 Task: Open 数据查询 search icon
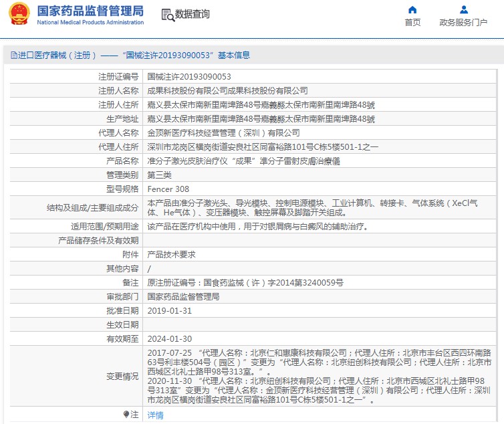168,15
